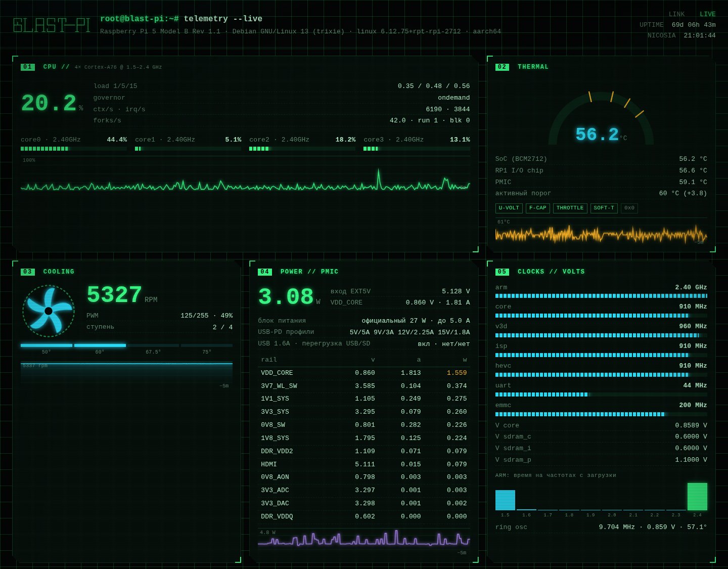728x569 pixels.
Task: Select the VDD_CORE rail row
Action: (x=364, y=373)
